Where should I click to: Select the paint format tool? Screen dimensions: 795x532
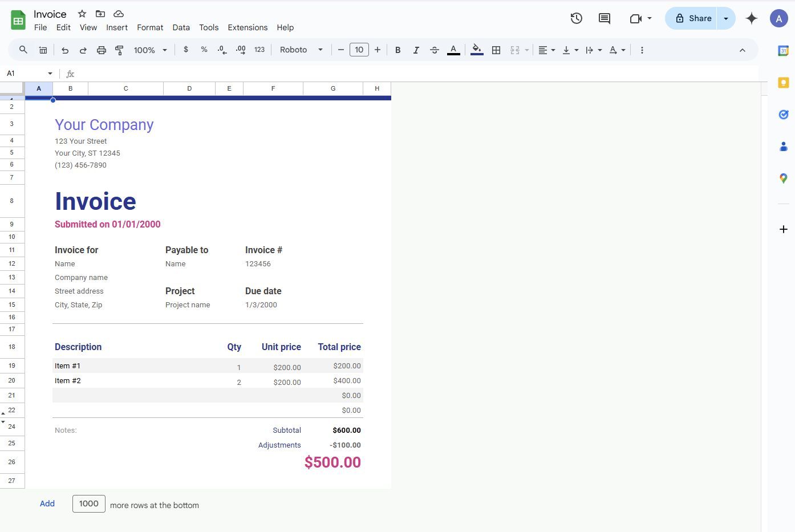119,50
